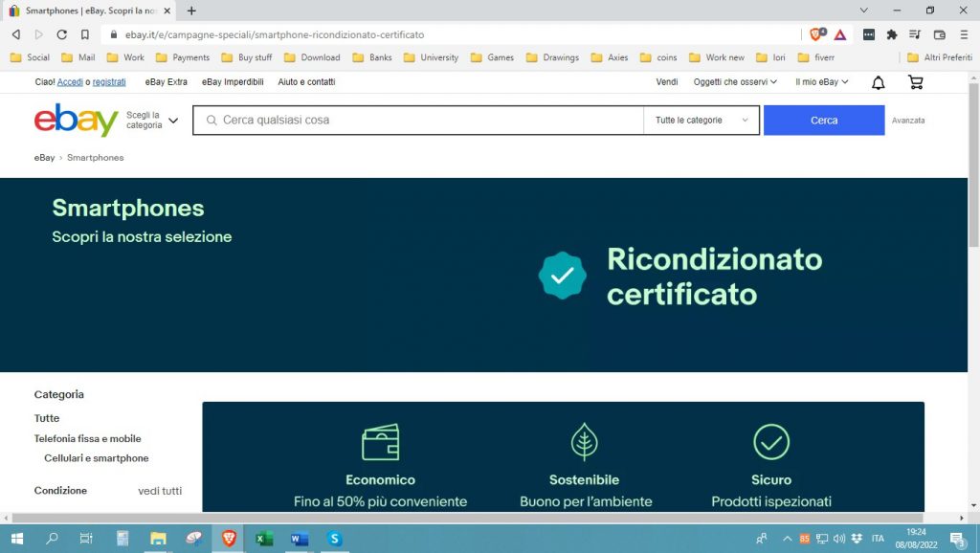Click the browser reload page icon
Image resolution: width=980 pixels, height=553 pixels.
pos(61,34)
